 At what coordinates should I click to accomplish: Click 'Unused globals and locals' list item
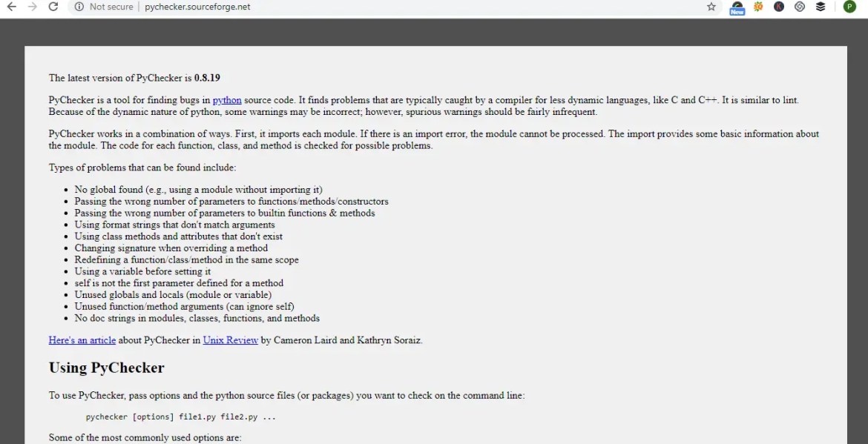173,295
